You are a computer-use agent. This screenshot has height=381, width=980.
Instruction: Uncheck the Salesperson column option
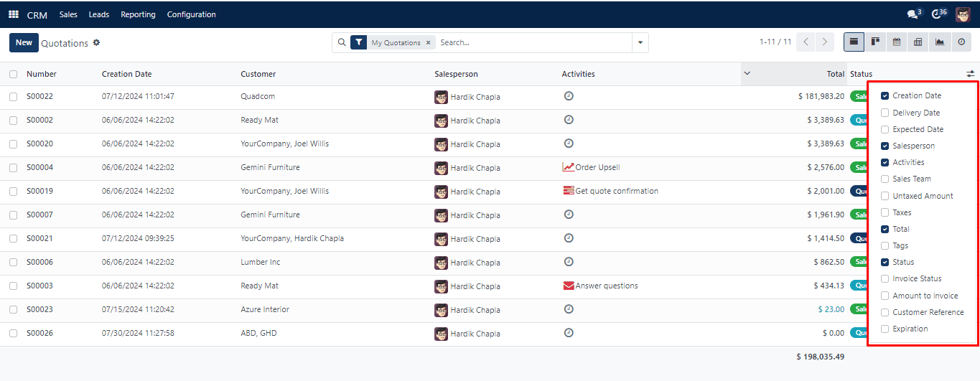coord(885,146)
